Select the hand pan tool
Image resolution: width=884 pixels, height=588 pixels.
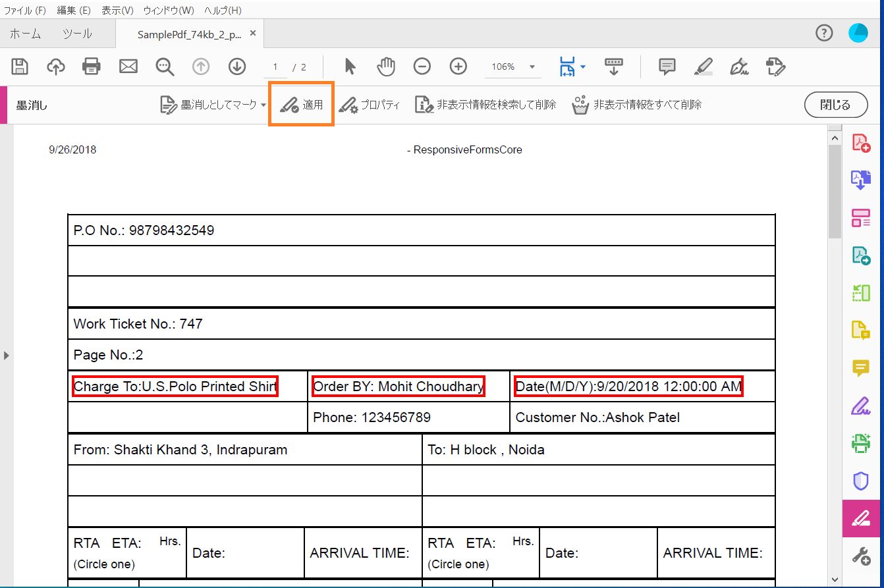pyautogui.click(x=385, y=67)
